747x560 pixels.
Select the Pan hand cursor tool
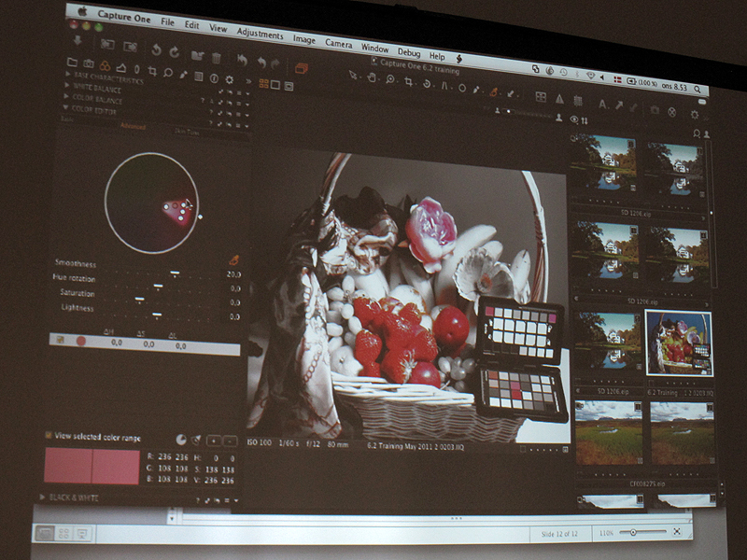372,77
